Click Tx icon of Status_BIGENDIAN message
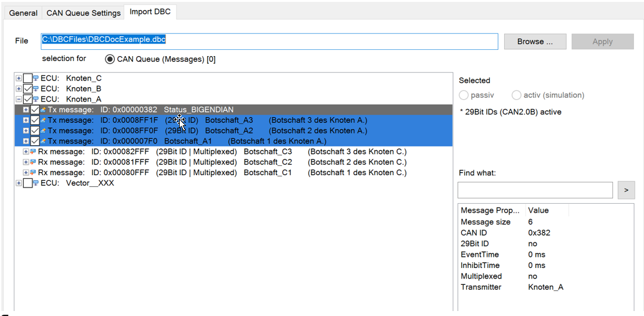The width and height of the screenshot is (644, 316). (43, 110)
